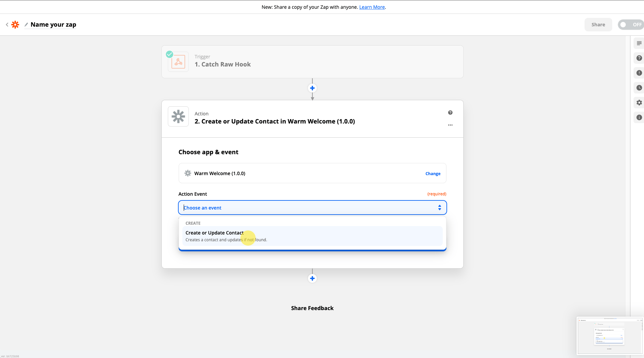Viewport: 644px width, 358px height.
Task: Open the settings gear icon in sidebar
Action: 639,103
